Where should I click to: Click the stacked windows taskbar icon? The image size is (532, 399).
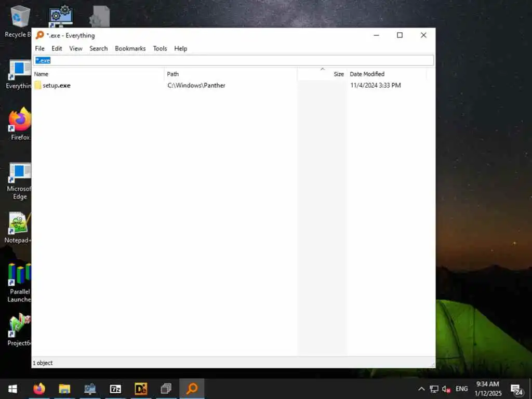[x=166, y=389]
